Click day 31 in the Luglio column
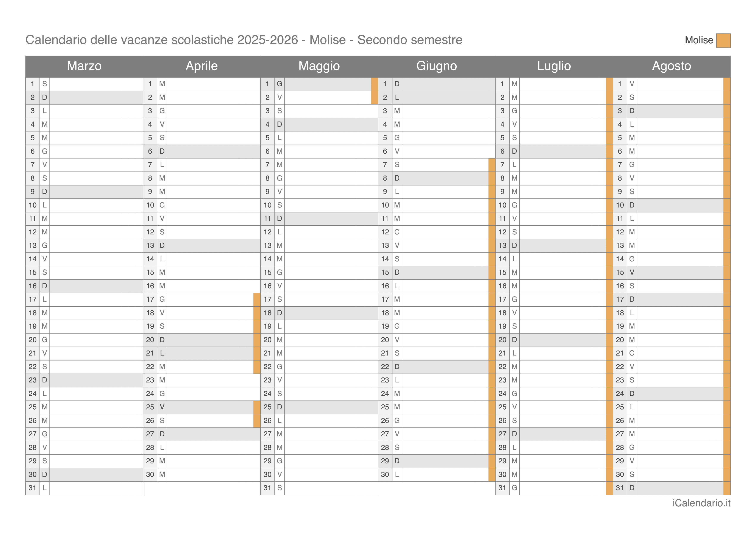The image size is (756, 535). (x=554, y=488)
